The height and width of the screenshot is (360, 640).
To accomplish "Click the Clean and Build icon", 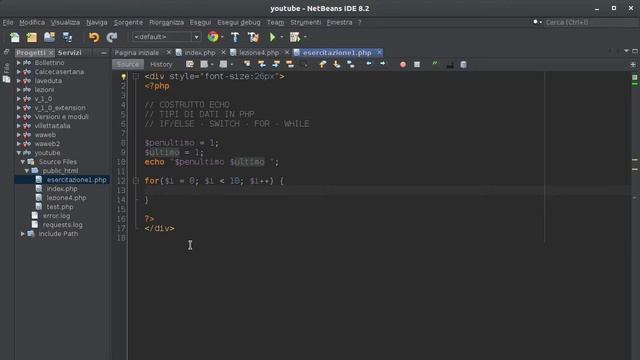I will click(x=253, y=37).
